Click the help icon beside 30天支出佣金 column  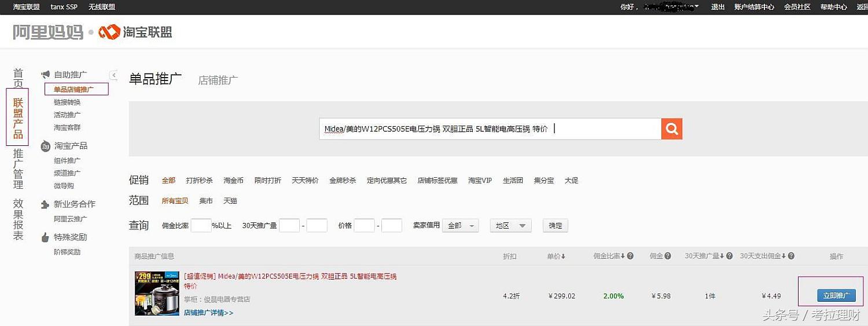[x=791, y=256]
